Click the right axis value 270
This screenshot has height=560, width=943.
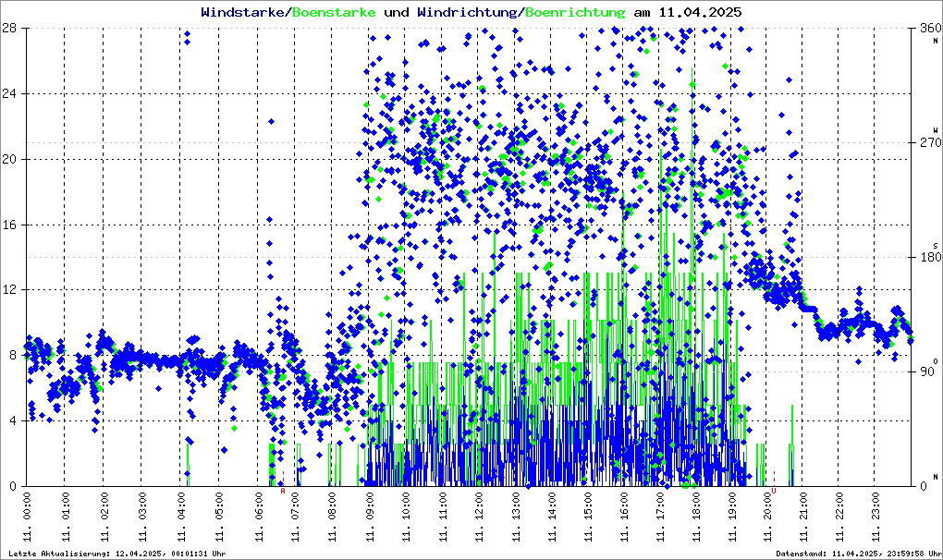click(930, 143)
